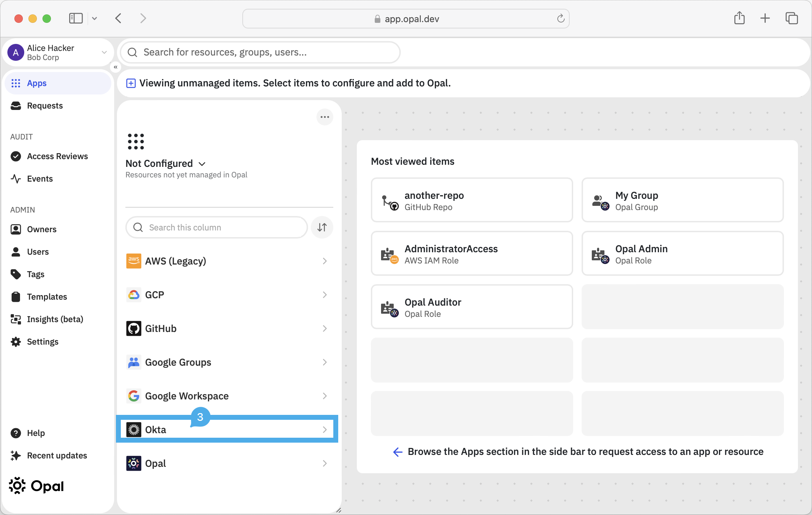Go to Access Reviews

coord(57,156)
